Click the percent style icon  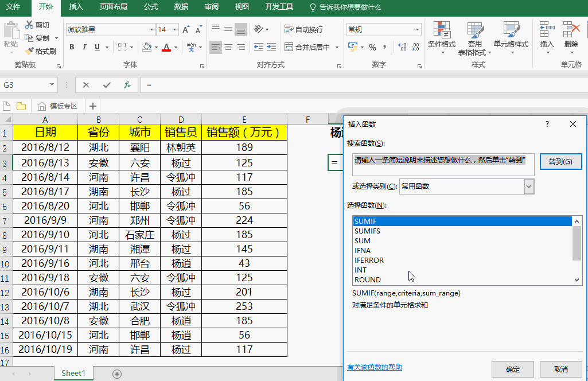(372, 47)
